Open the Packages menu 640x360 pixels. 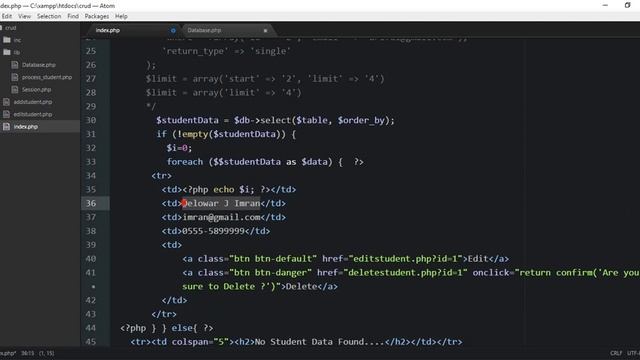(97, 16)
